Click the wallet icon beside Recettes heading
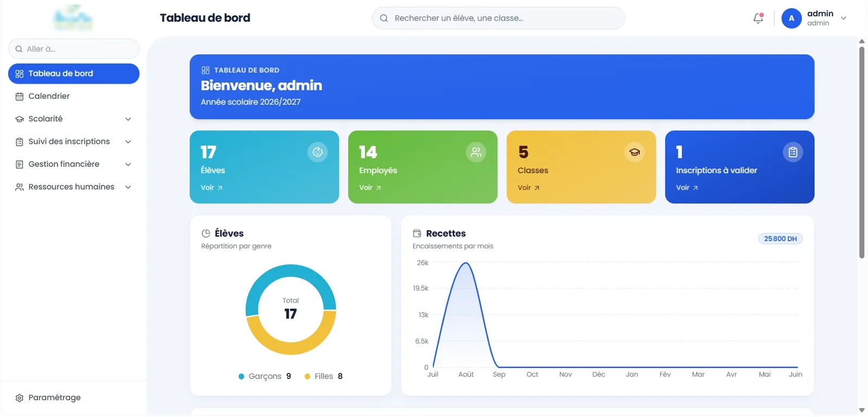 (417, 233)
